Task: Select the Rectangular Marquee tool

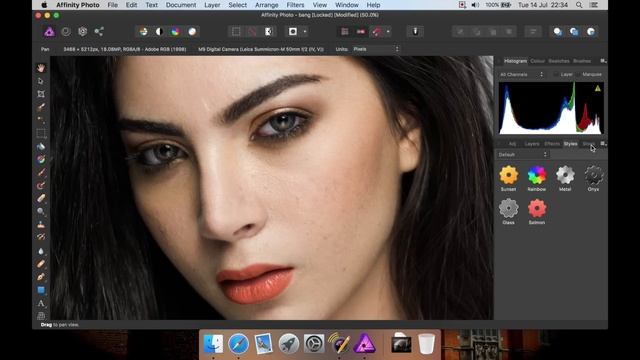Action: click(41, 133)
